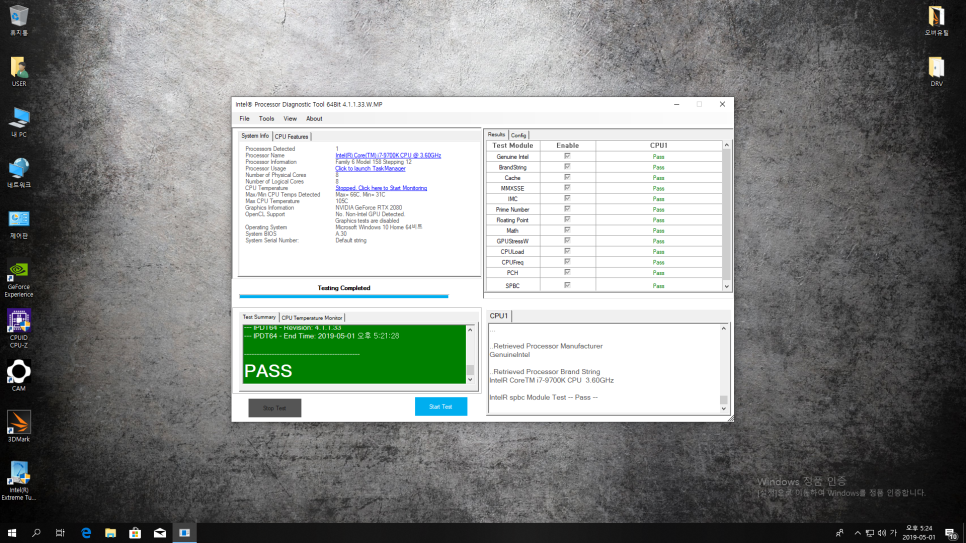Select the Test Summary tab

click(x=259, y=317)
